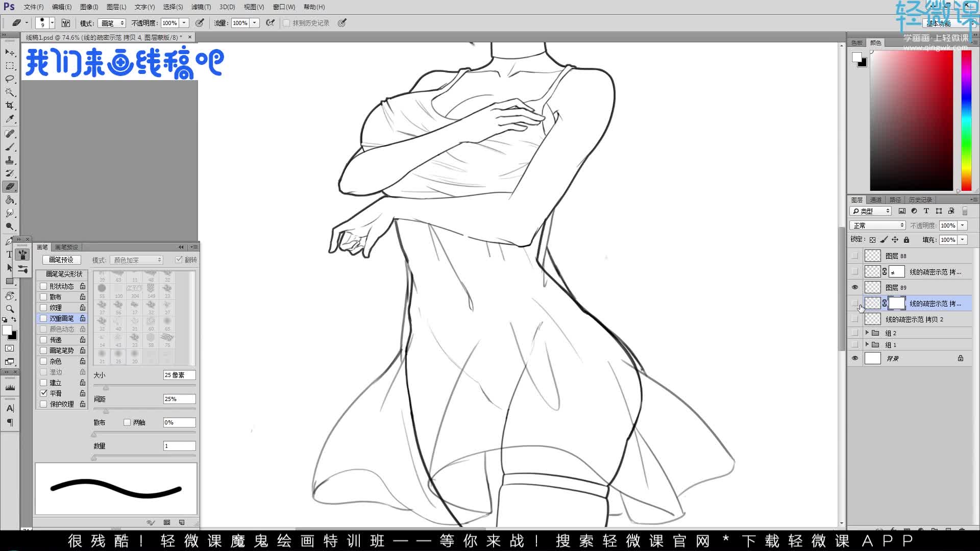
Task: Click the 画笔预设 button
Action: [61, 260]
